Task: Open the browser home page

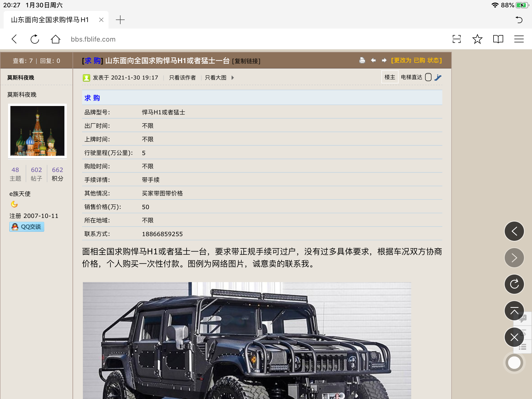Action: 55,39
